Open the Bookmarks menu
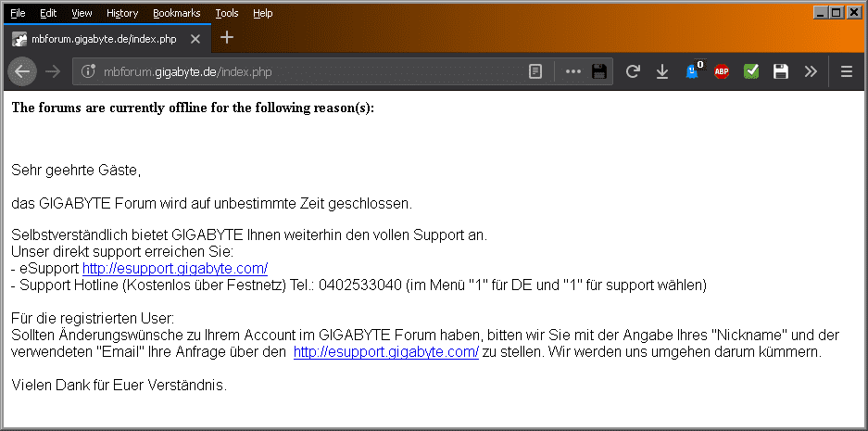The image size is (868, 431). [x=177, y=13]
